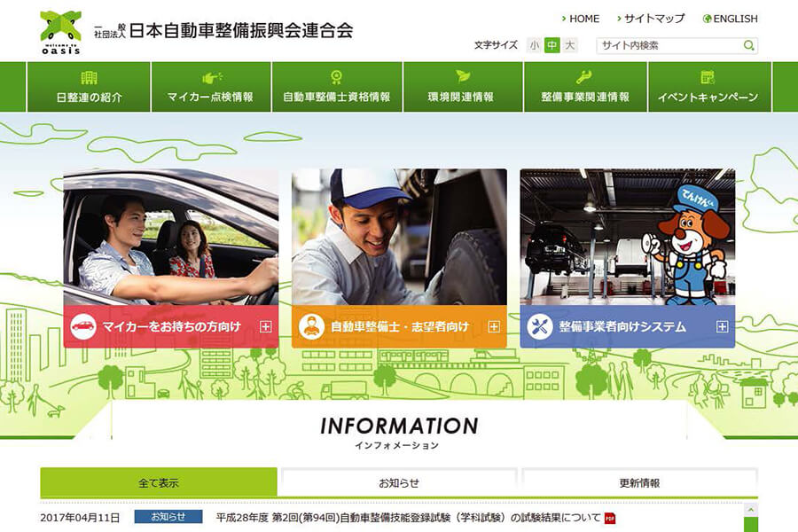Click the globe icon beside ENGLISH
The height and width of the screenshot is (532, 798).
coord(707,19)
